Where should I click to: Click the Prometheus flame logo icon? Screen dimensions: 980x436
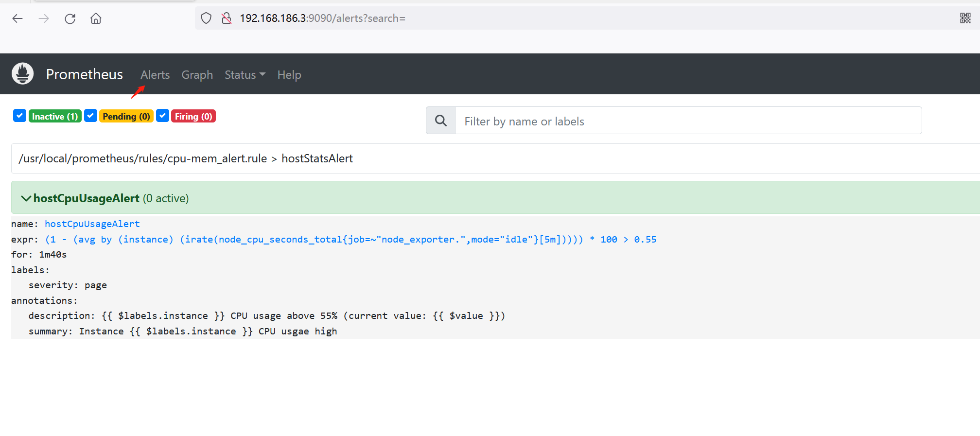coord(22,74)
